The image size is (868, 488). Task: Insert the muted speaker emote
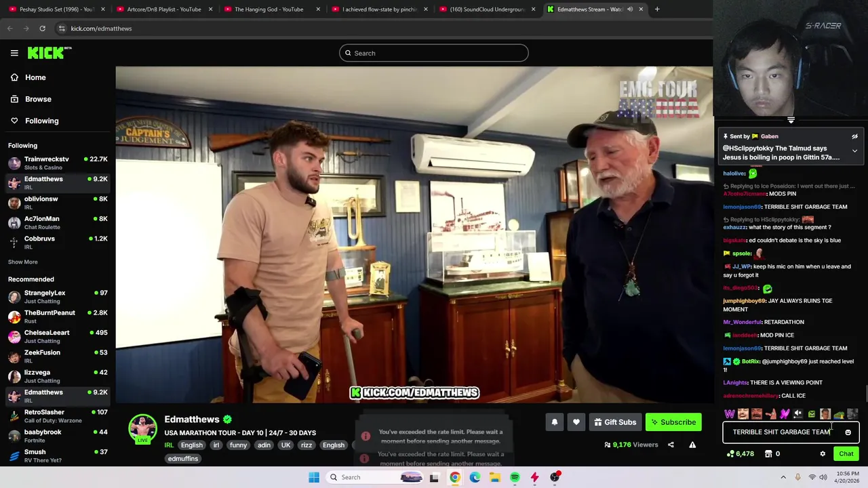[x=798, y=414]
